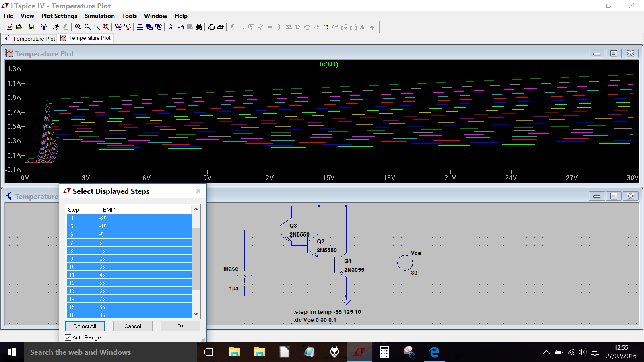The width and height of the screenshot is (644, 362).
Task: Select the Zoom Out magnifier tool
Action: coord(97,27)
